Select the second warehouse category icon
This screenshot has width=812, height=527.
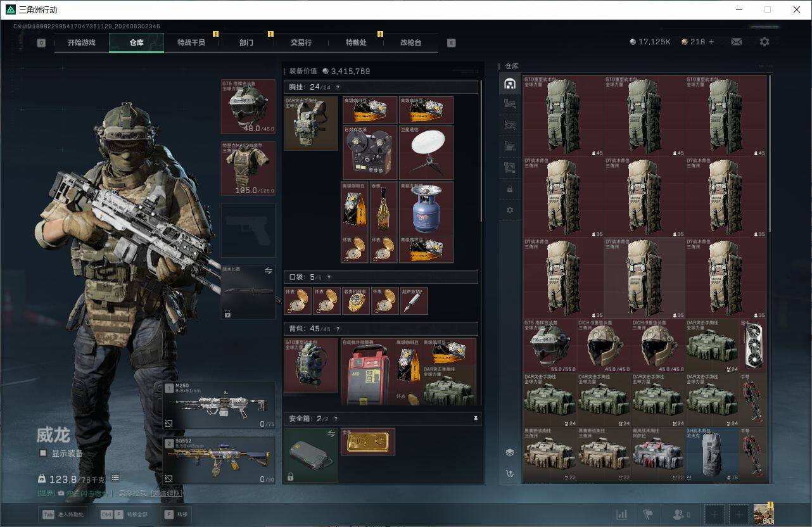[x=510, y=103]
